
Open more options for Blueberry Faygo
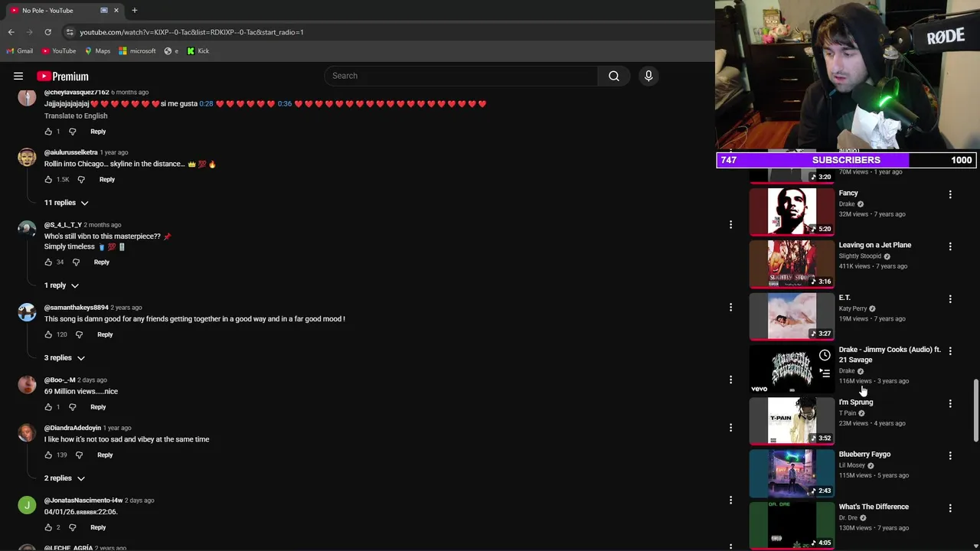[x=950, y=455]
